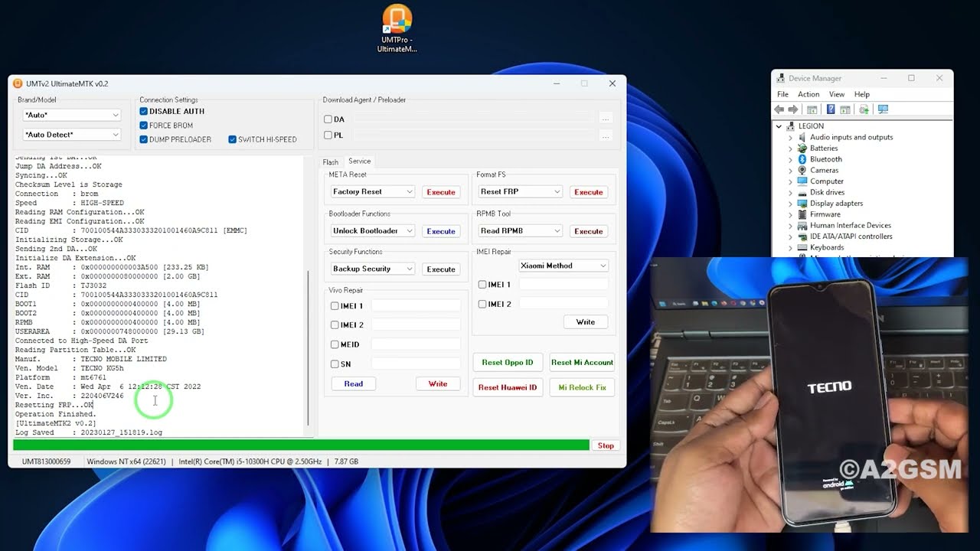Screen dimensions: 980x551
Task: Toggle DUMP PRELOADER checkbox
Action: [143, 139]
